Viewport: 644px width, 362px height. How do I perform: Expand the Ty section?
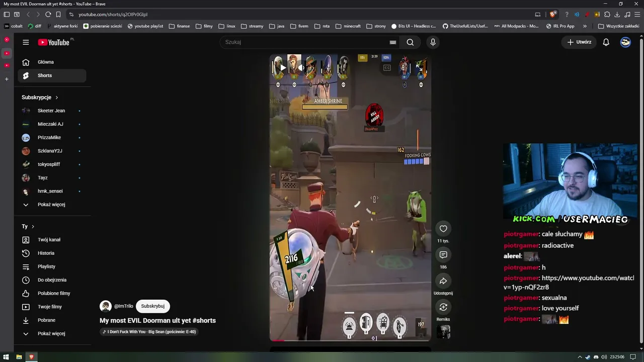tap(28, 227)
